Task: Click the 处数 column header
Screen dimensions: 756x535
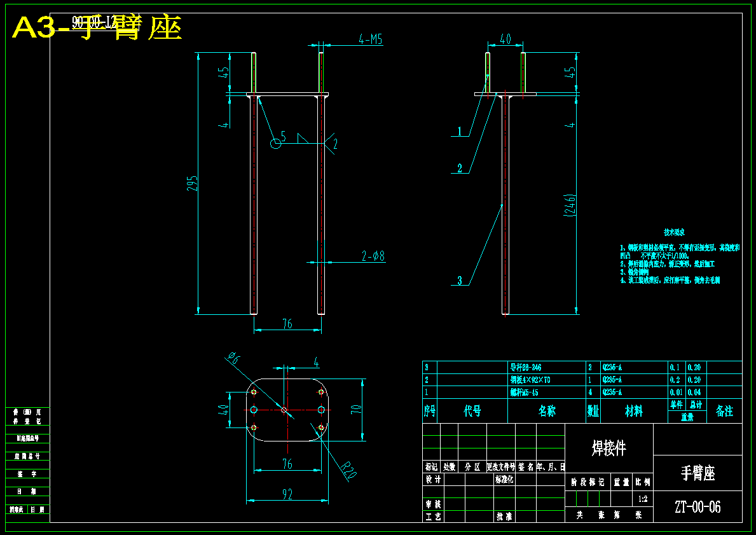Action: coord(449,466)
